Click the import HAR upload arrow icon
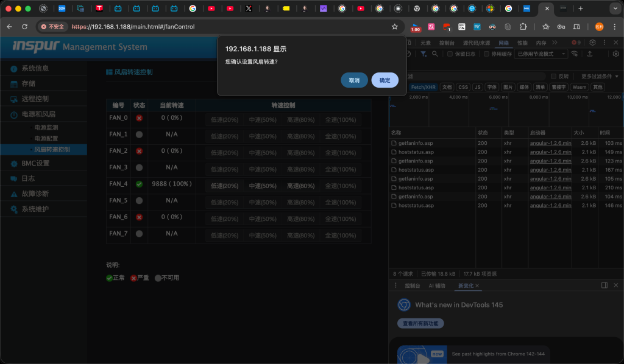This screenshot has height=364, width=624. pyautogui.click(x=590, y=54)
